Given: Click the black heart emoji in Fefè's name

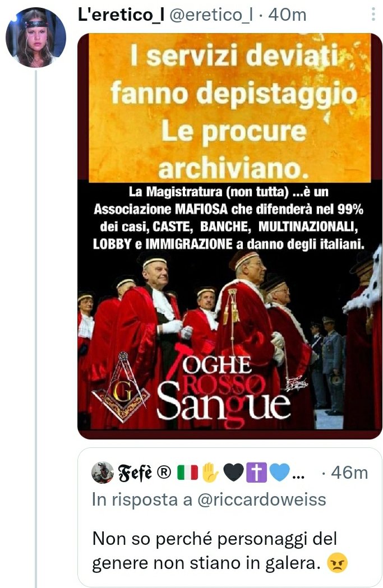Looking at the screenshot, I should (x=233, y=473).
